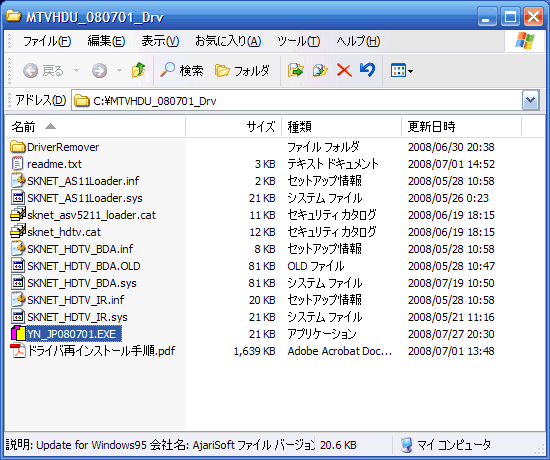The width and height of the screenshot is (550, 460).
Task: Select SKNET_HDTV_BDA.sys in the file list
Action: pos(82,283)
